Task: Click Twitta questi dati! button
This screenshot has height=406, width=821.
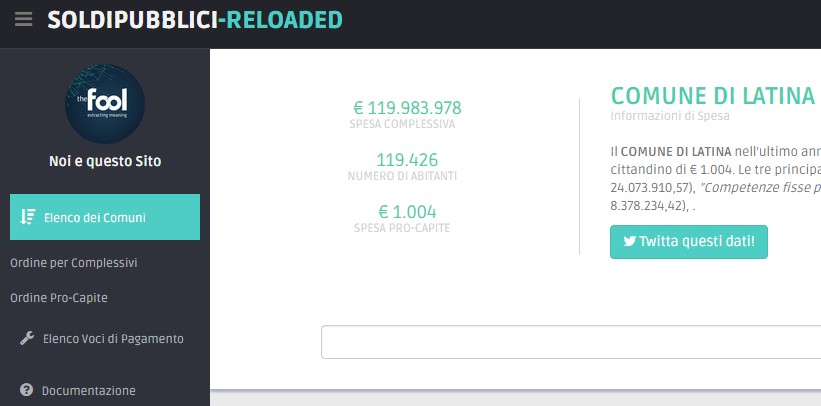Action: [x=689, y=242]
